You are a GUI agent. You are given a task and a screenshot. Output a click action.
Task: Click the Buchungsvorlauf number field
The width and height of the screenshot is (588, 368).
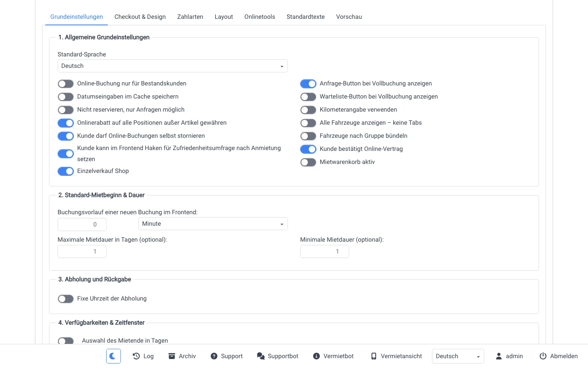click(x=82, y=224)
